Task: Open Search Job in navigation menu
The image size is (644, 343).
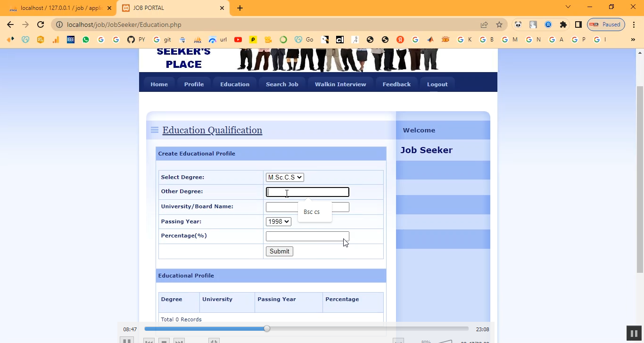Action: [282, 84]
